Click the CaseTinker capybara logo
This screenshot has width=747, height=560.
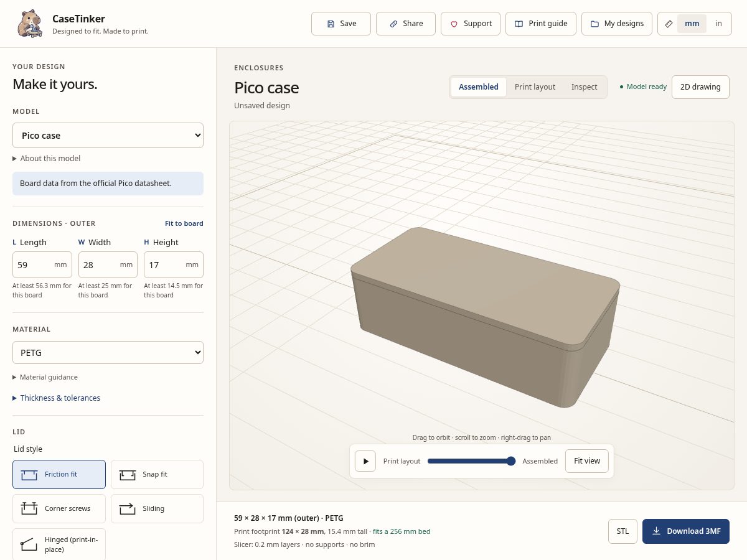click(x=30, y=24)
